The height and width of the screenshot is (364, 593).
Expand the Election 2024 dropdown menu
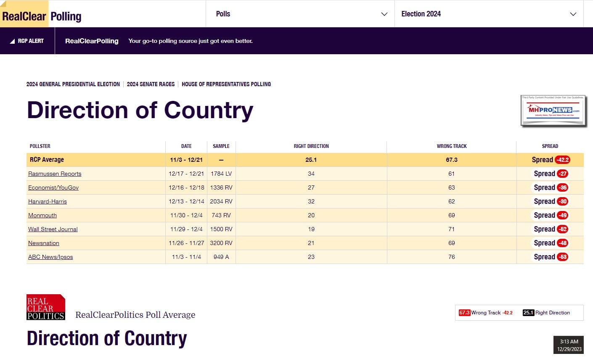pyautogui.click(x=489, y=14)
